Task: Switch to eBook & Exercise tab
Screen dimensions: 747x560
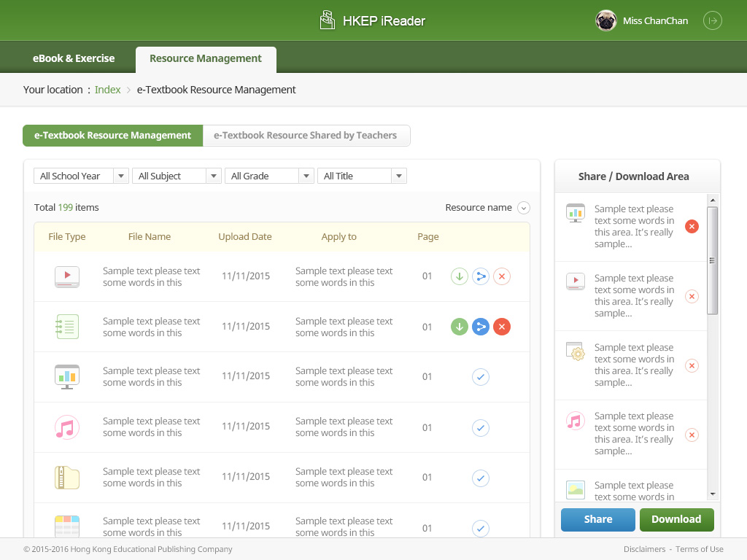Action: [74, 58]
